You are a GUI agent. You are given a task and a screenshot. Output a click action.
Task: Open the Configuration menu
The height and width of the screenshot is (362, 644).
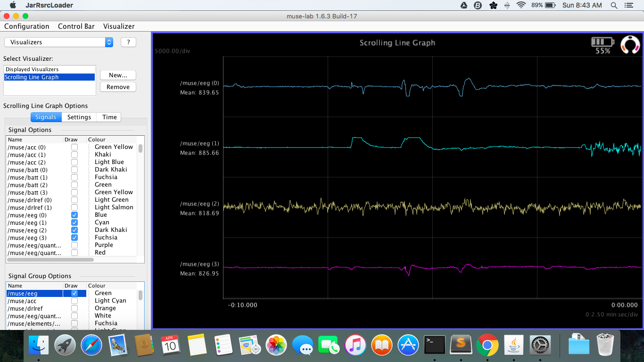click(x=27, y=26)
